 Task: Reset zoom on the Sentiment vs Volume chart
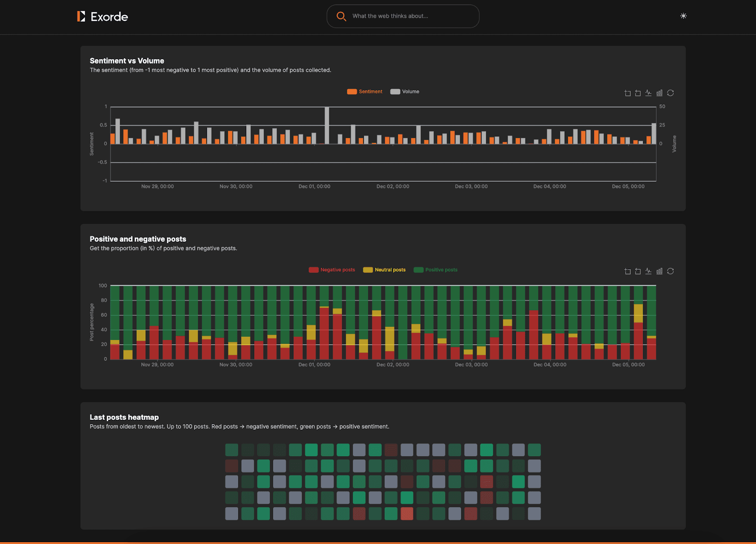638,93
